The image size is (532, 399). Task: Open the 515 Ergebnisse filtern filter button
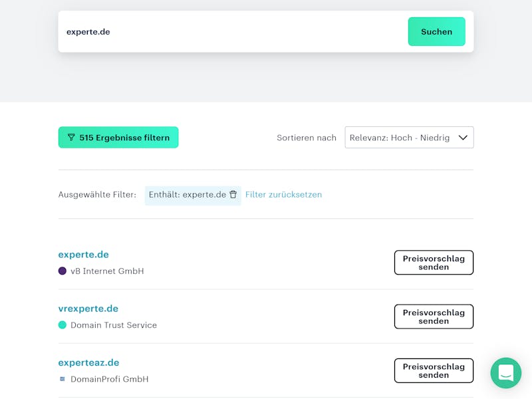(118, 138)
